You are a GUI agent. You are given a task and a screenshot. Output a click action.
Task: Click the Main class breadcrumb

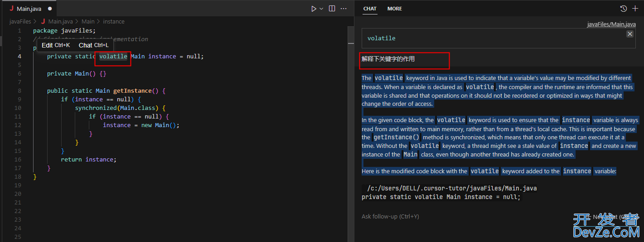pos(88,21)
